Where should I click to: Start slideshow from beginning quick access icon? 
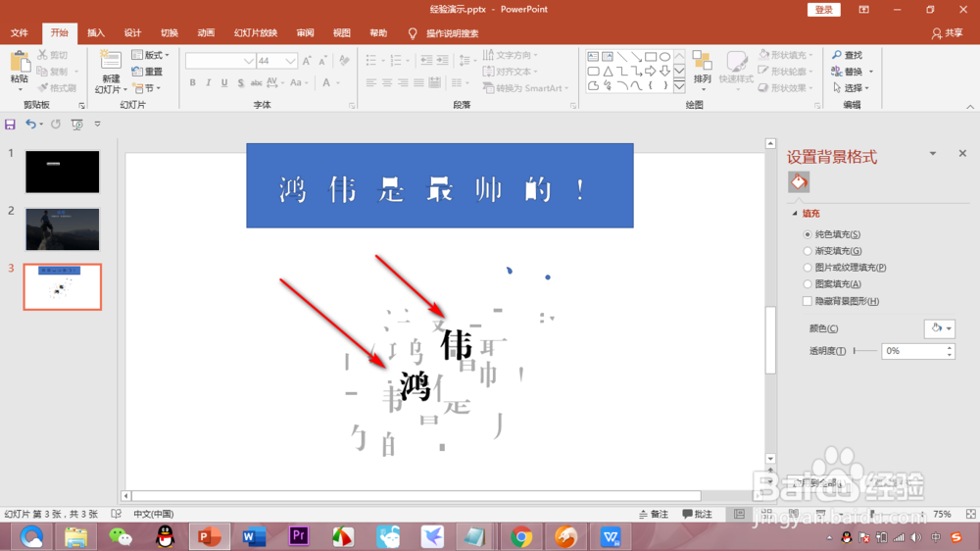(x=76, y=125)
